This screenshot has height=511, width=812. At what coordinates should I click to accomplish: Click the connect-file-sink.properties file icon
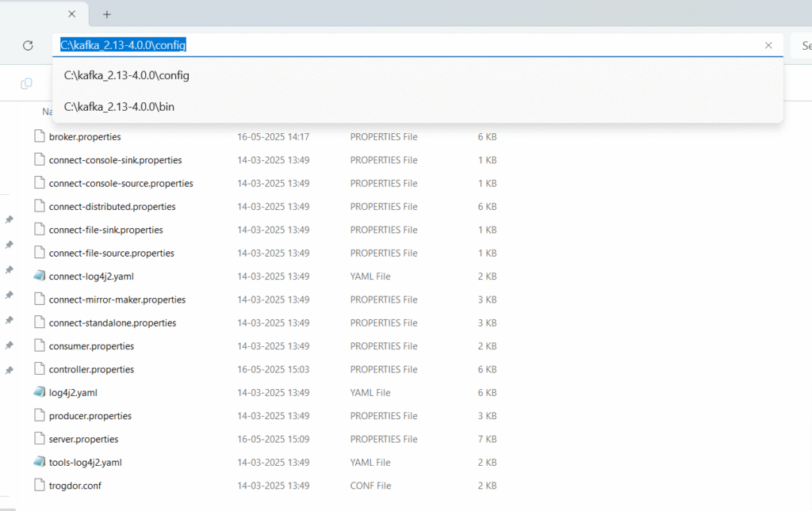(x=40, y=229)
